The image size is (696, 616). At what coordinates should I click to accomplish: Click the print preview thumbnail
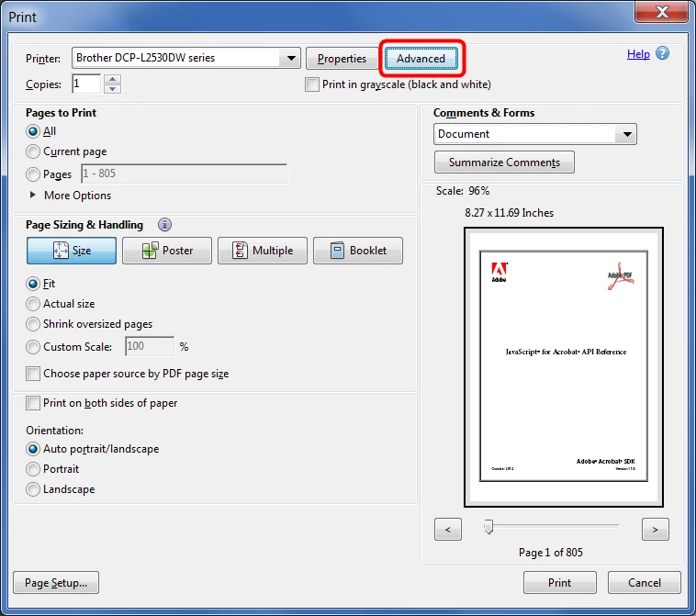(x=564, y=367)
